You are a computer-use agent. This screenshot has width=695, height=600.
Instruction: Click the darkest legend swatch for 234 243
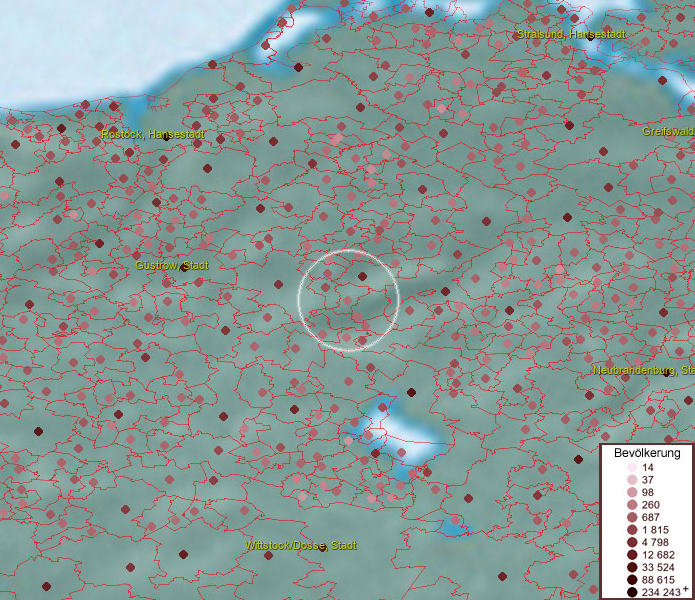tap(632, 592)
